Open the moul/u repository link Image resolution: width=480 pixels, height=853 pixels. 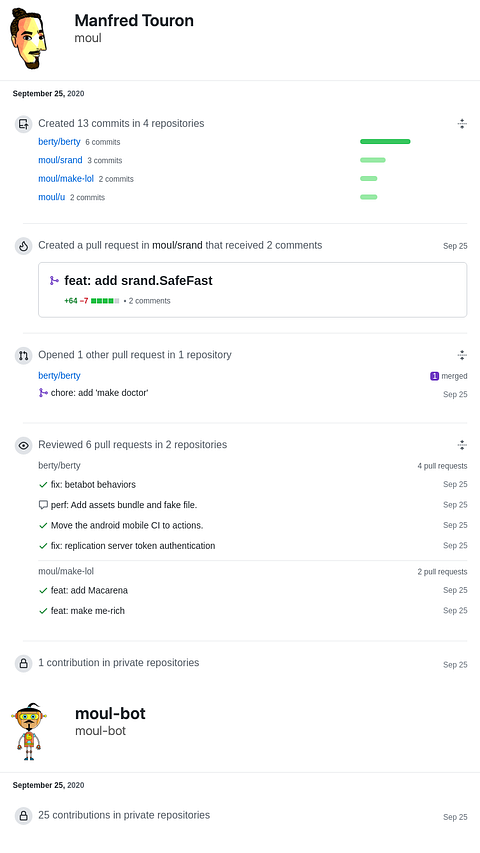52,197
